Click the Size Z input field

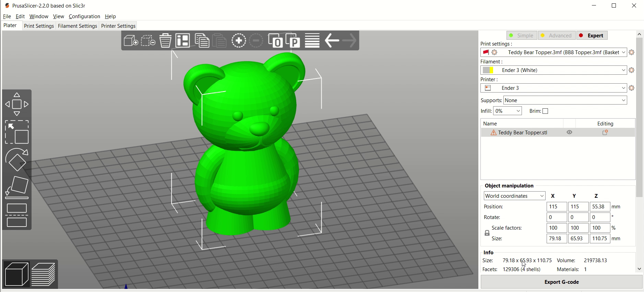(600, 239)
